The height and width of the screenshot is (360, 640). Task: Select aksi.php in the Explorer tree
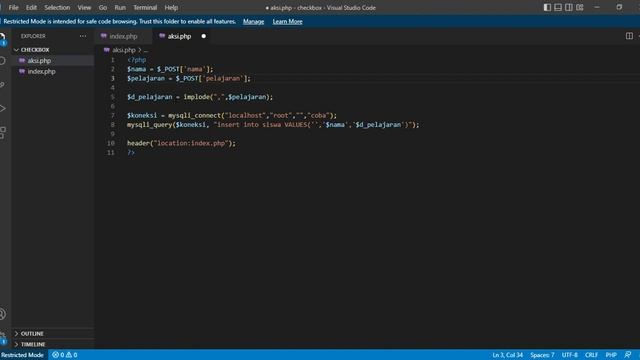[53, 60]
